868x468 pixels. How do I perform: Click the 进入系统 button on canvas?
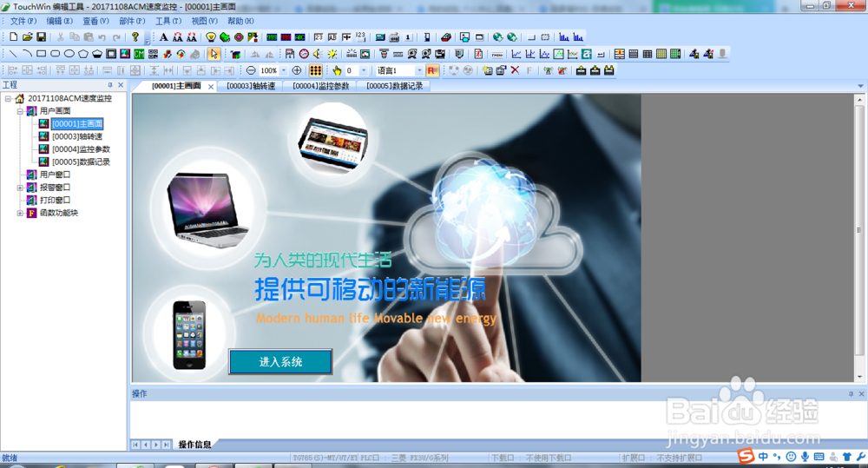[x=280, y=362]
